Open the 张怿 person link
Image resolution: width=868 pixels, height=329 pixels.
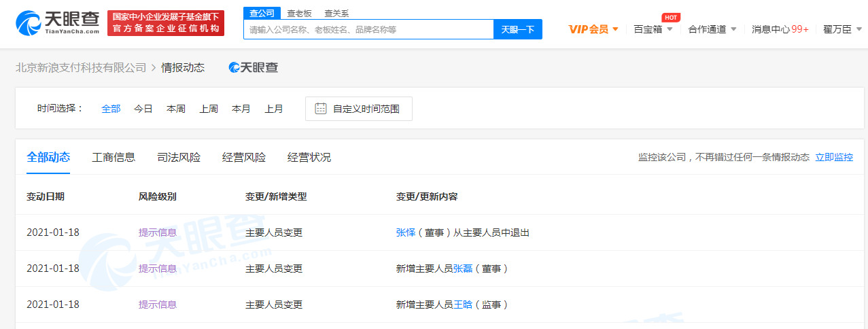point(406,232)
